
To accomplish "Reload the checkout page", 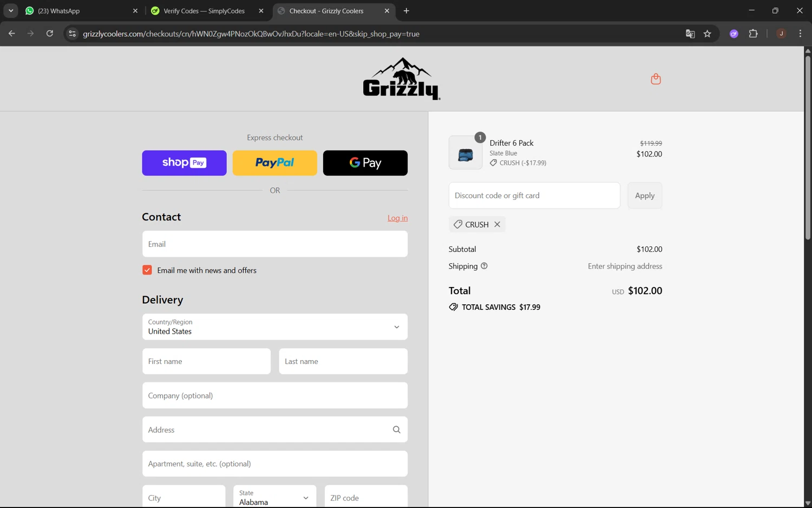I will pos(49,34).
